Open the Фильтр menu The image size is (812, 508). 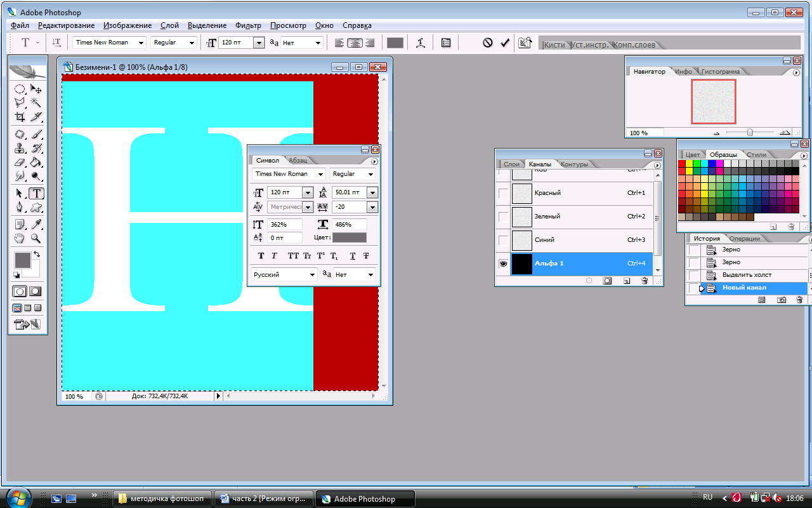[x=248, y=25]
